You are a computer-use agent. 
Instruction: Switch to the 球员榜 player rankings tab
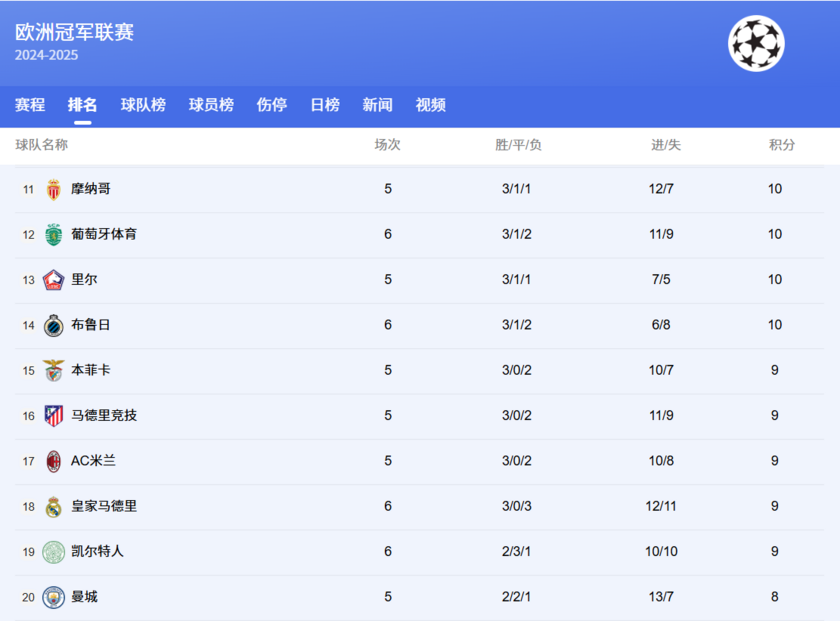tap(209, 104)
